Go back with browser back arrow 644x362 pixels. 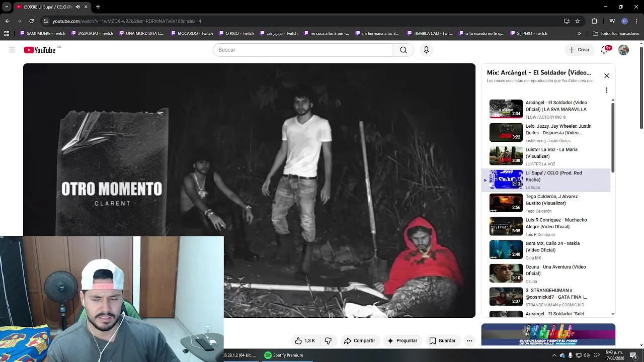point(7,21)
